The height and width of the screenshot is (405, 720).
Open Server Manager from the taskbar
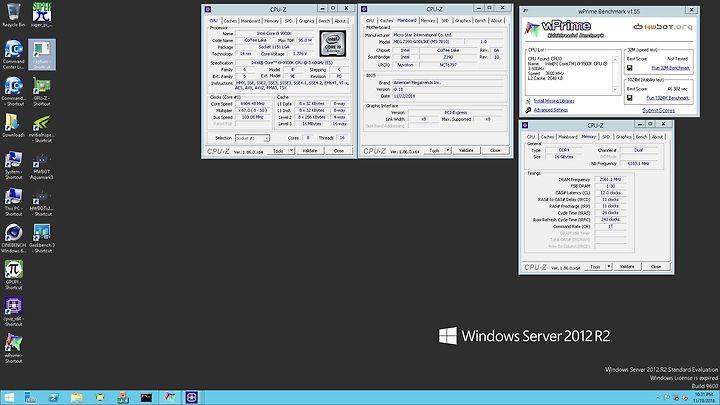click(30, 398)
